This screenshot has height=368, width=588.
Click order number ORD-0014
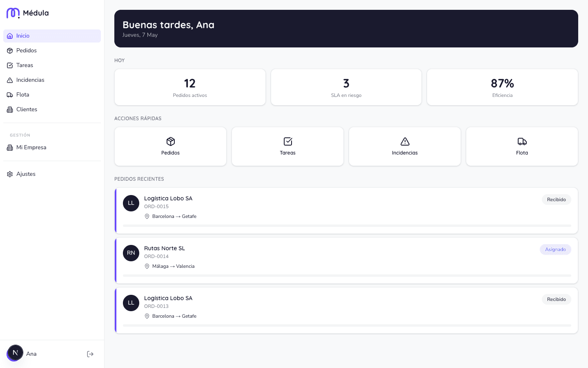156,256
